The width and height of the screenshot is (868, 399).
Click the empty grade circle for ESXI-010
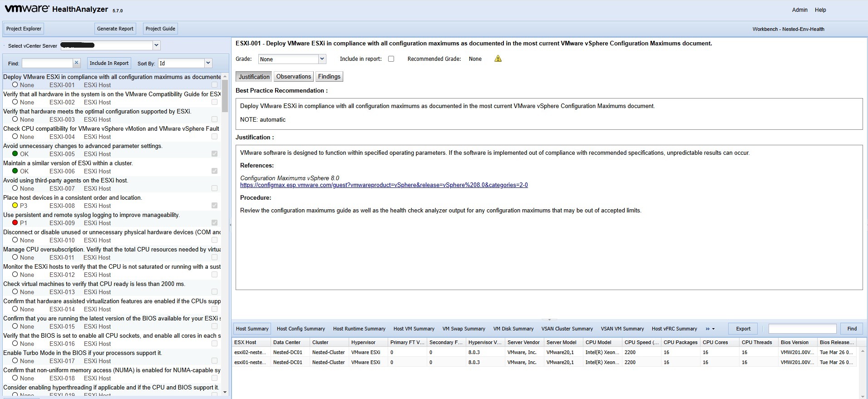click(15, 240)
